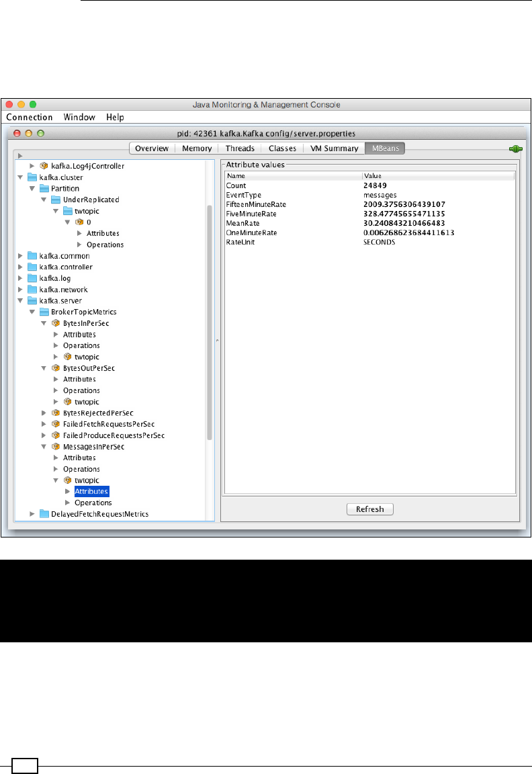Open the Connection menu
The width and height of the screenshot is (532, 774).
tap(30, 118)
